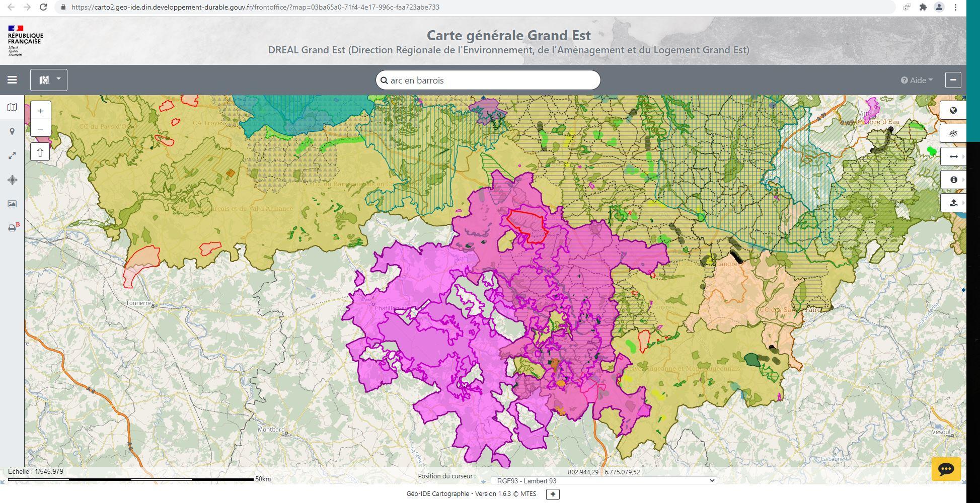Select the map view sidebar icon
Screen dimensions: 980x503
pos(12,107)
